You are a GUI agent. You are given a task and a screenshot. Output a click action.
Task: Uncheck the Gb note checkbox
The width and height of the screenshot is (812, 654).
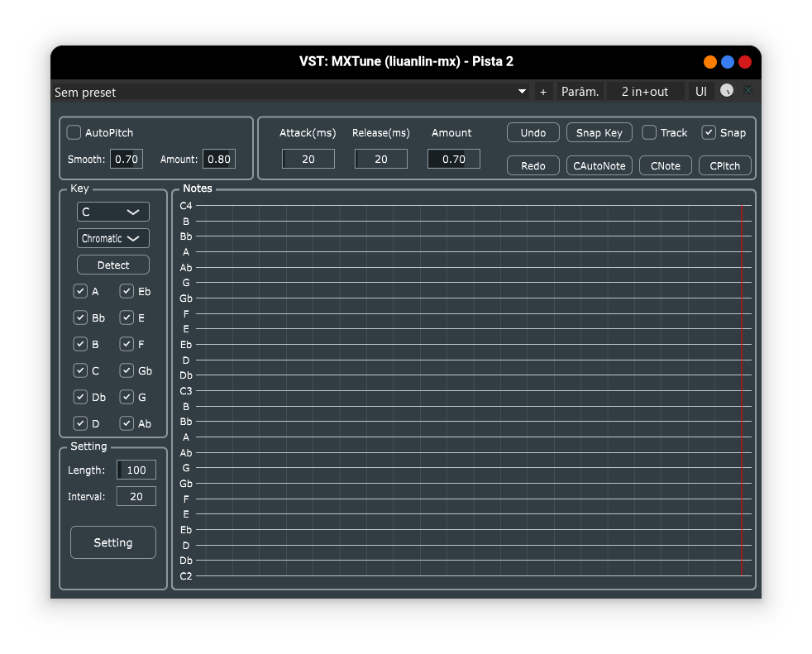click(127, 370)
